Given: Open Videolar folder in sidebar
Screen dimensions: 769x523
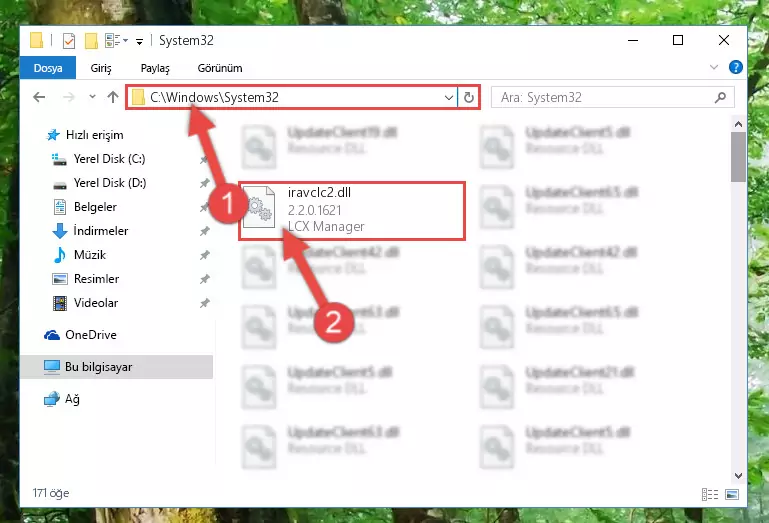Looking at the screenshot, I should pyautogui.click(x=96, y=303).
